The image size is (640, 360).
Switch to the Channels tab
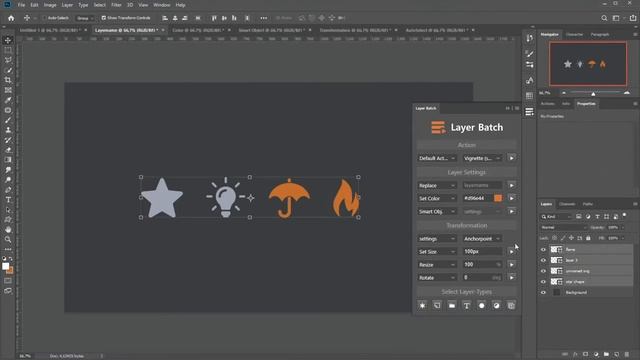567,204
